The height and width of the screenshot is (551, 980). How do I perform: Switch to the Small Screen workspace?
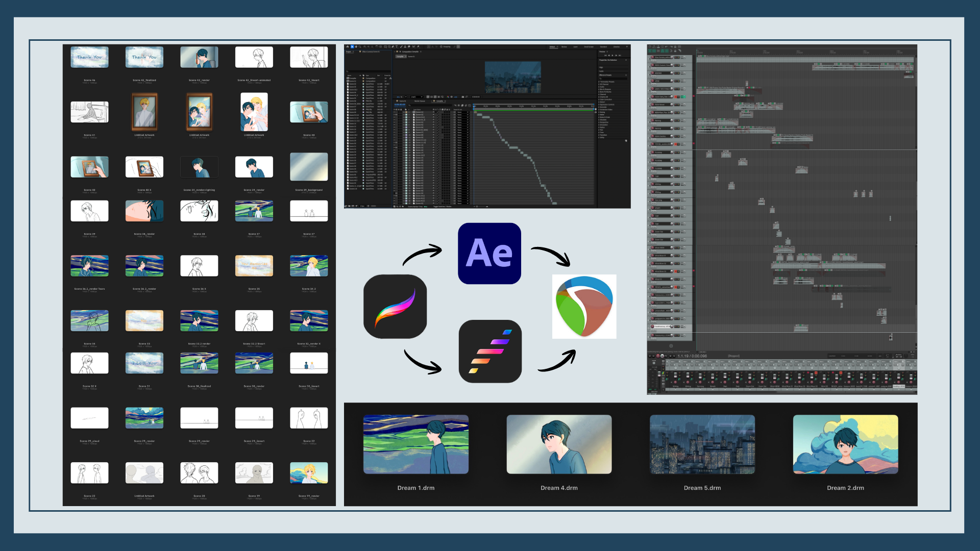(x=589, y=47)
